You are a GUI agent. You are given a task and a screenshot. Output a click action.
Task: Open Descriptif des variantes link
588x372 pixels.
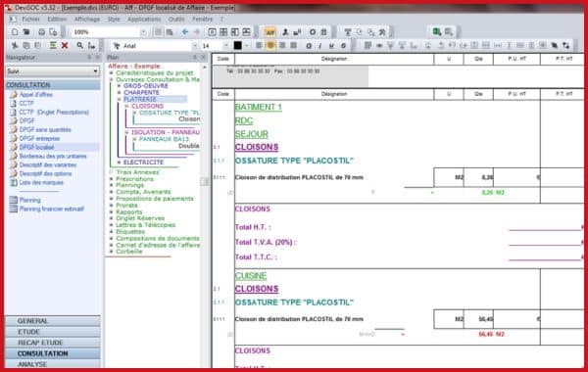(x=48, y=164)
